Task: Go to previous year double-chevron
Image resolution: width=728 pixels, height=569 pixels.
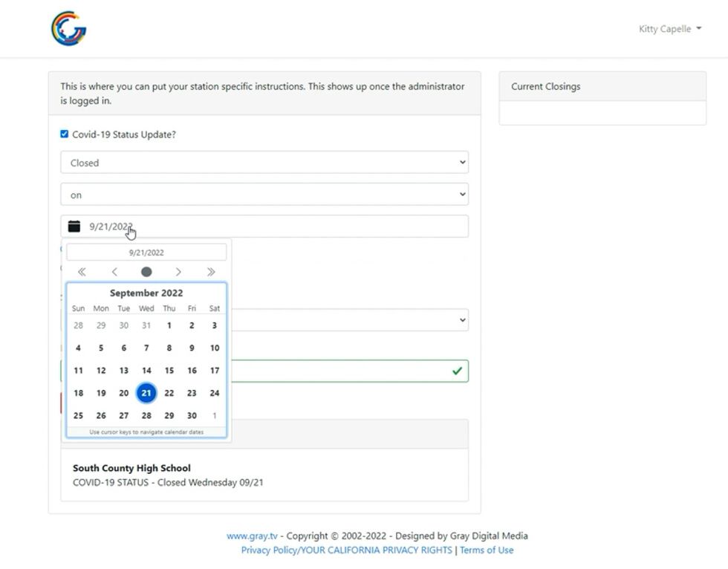Action: [x=82, y=272]
